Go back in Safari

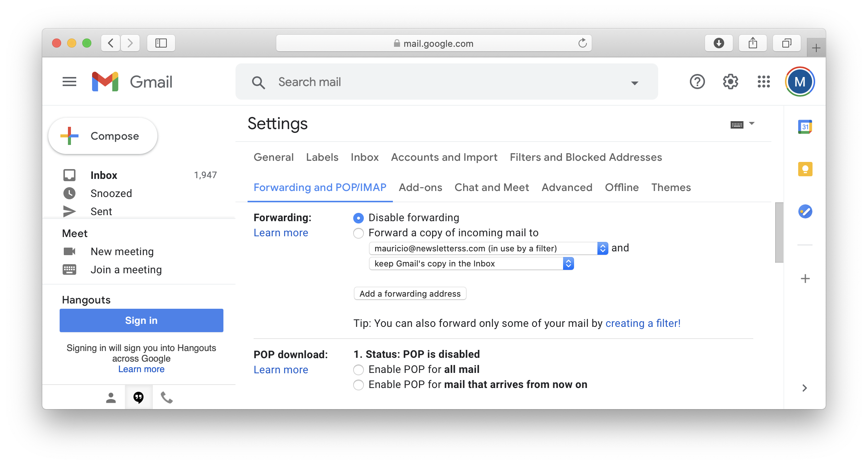111,43
